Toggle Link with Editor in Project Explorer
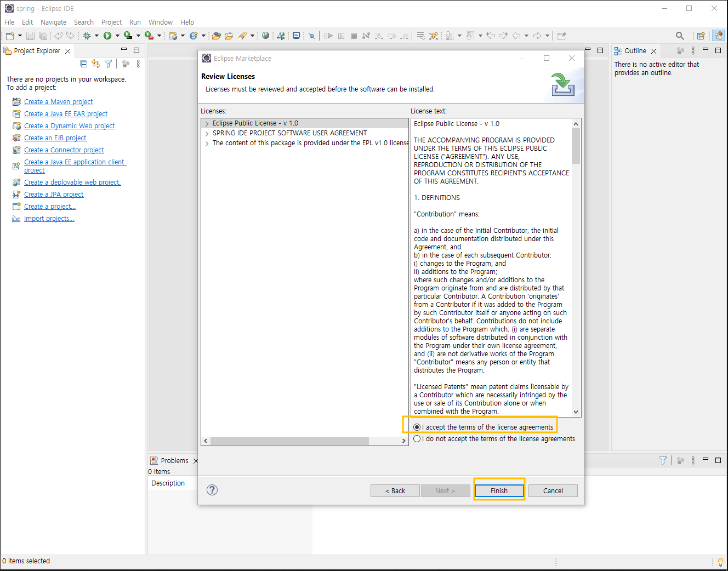 pos(96,64)
